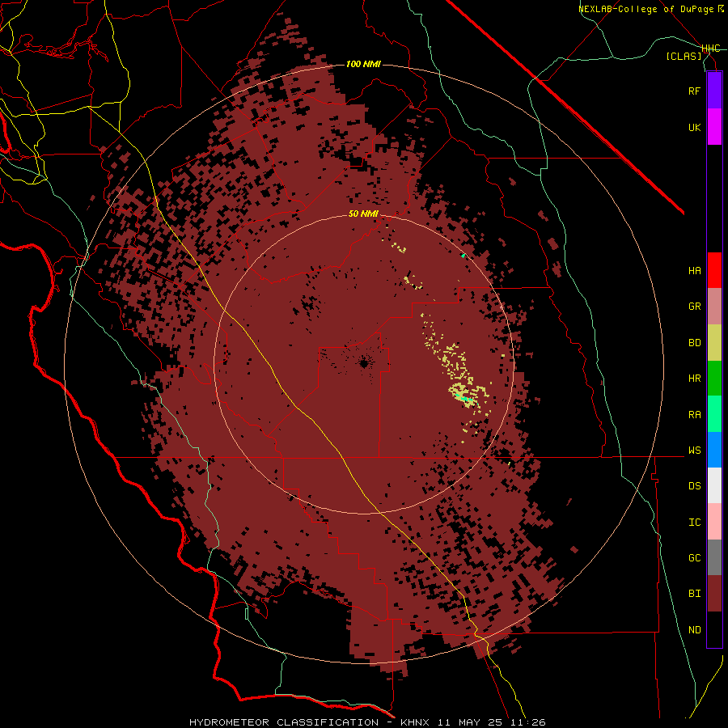Click the BI maroon legend swatch
Viewport: 728px width, 728px height.
pos(714,594)
